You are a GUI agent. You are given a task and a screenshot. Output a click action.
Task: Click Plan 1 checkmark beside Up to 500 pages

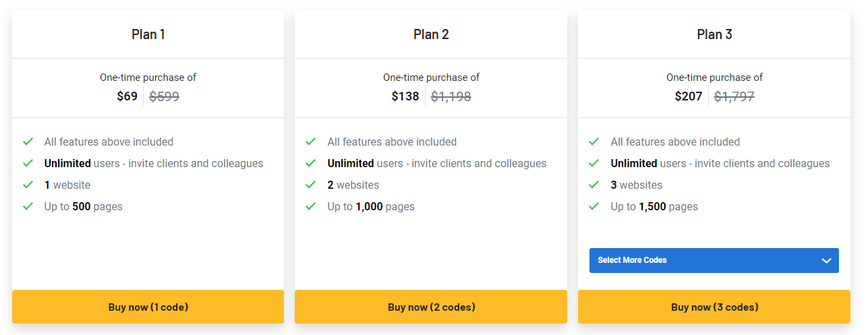pyautogui.click(x=28, y=206)
